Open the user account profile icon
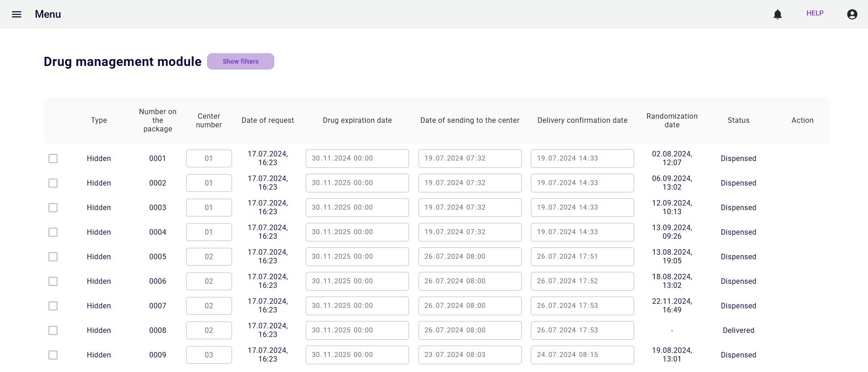 [x=852, y=15]
